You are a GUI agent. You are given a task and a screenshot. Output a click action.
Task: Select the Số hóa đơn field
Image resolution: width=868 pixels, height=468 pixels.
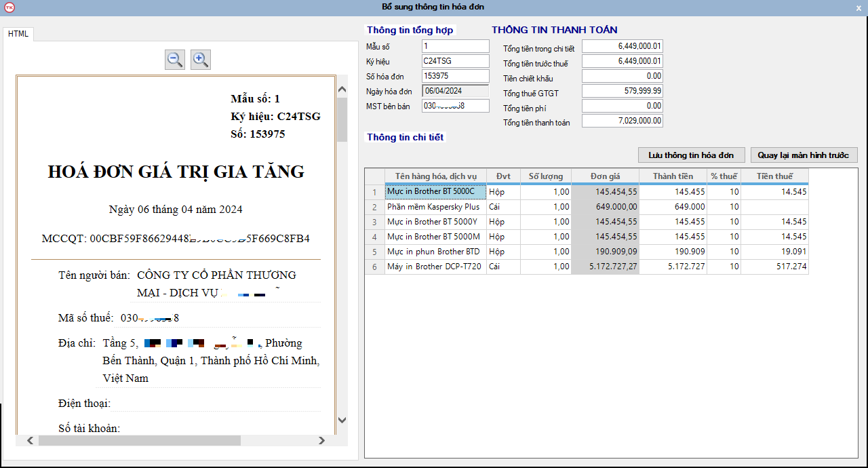[x=455, y=76]
